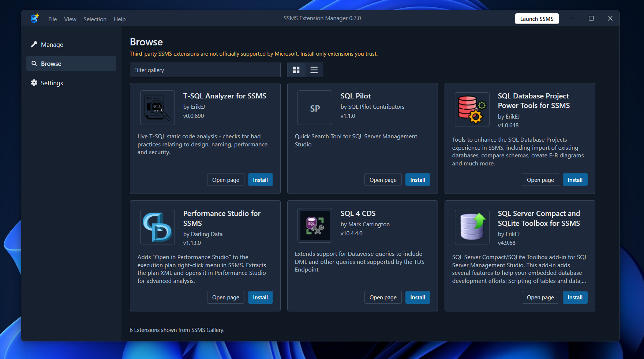Go to the Manage section

(71, 45)
